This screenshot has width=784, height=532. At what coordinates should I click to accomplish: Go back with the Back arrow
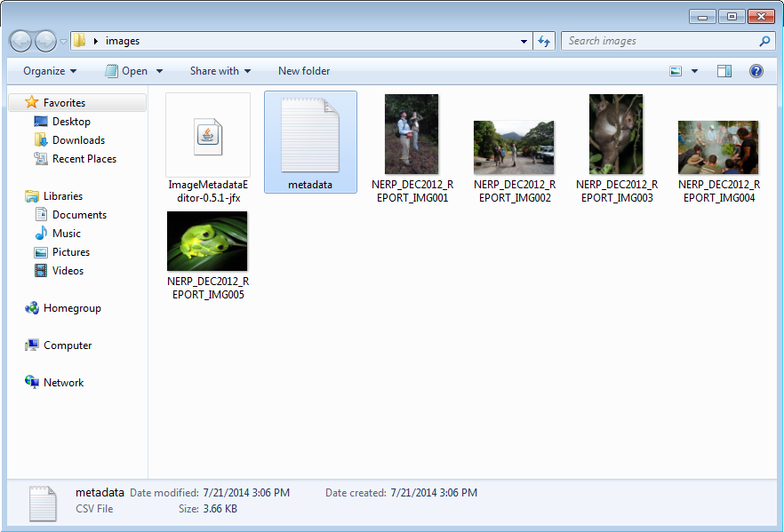pyautogui.click(x=21, y=41)
